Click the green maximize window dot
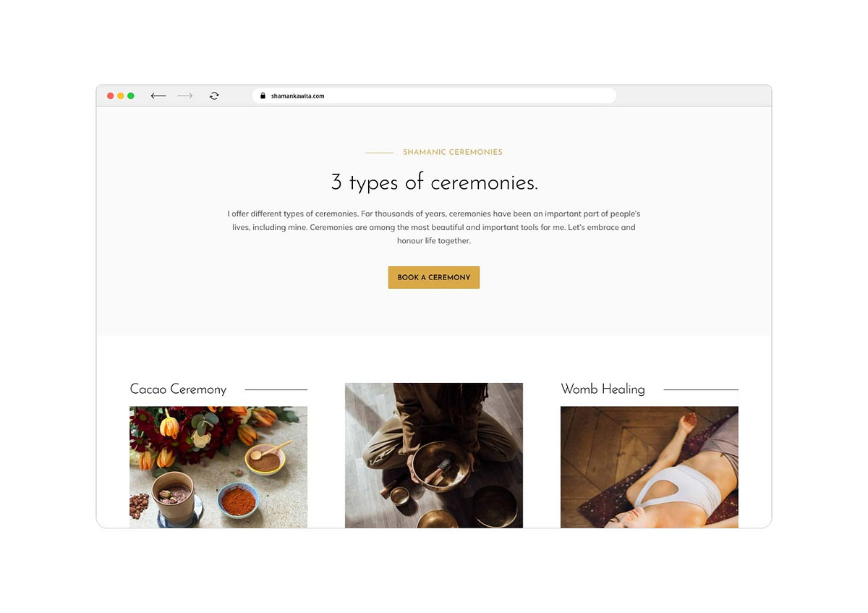 [131, 96]
